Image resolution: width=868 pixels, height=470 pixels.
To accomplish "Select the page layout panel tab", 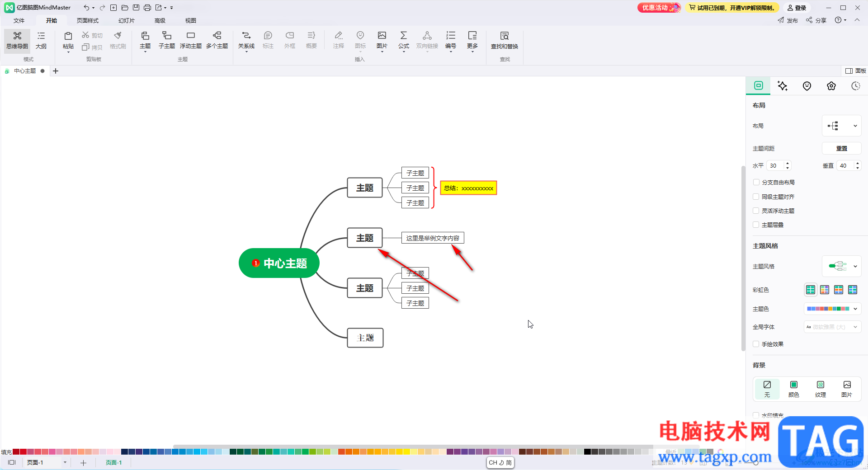I will (759, 85).
